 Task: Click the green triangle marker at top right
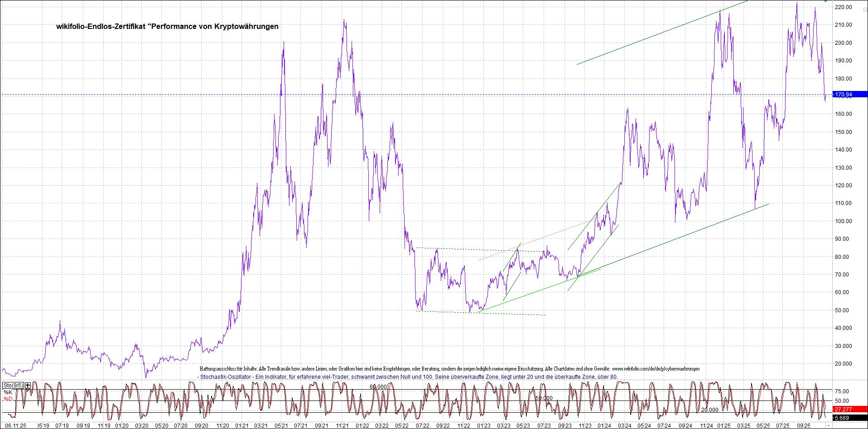[x=825, y=1]
